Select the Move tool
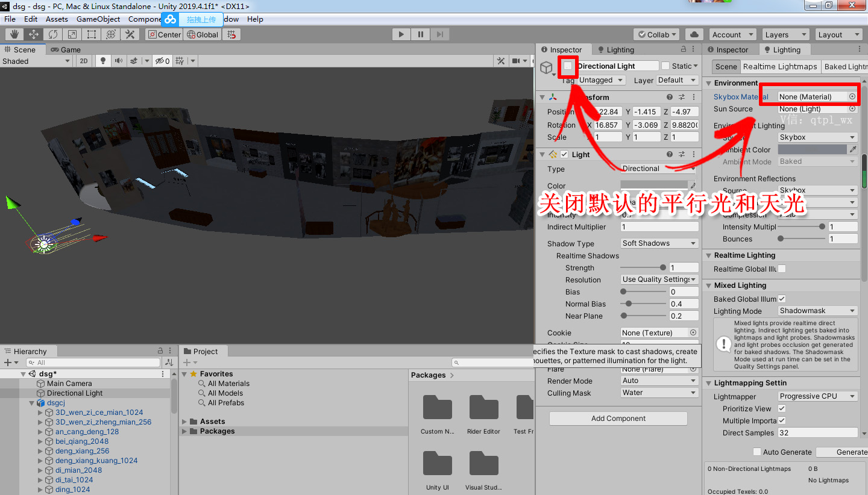868x495 pixels. [x=34, y=34]
